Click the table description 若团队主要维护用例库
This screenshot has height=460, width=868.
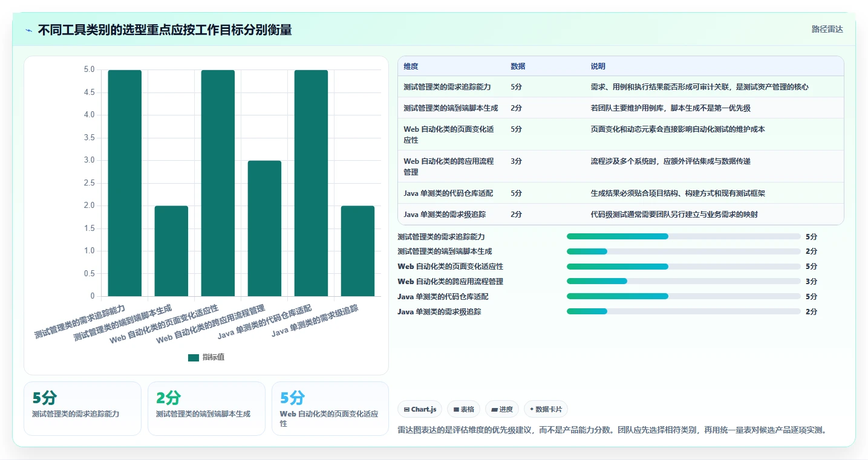(670, 108)
